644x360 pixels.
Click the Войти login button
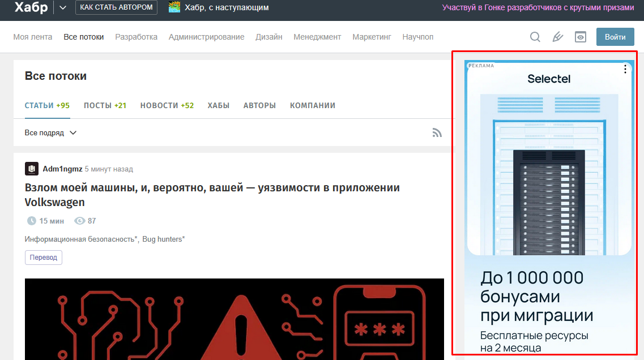pos(615,37)
